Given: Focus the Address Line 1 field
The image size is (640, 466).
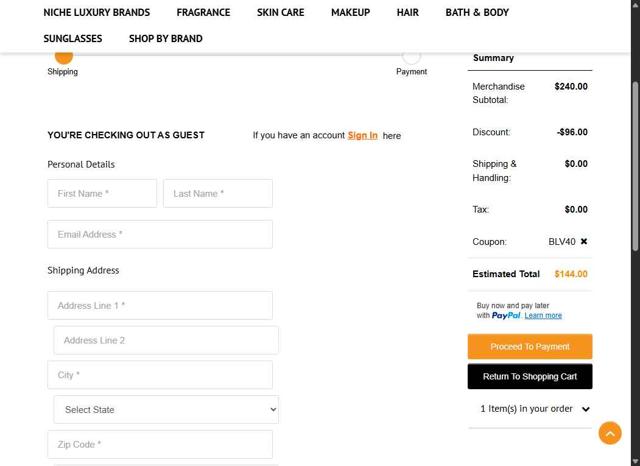Looking at the screenshot, I should (160, 305).
